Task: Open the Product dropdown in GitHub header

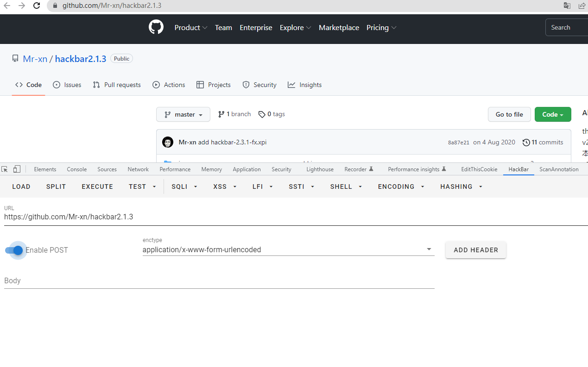Action: click(191, 28)
